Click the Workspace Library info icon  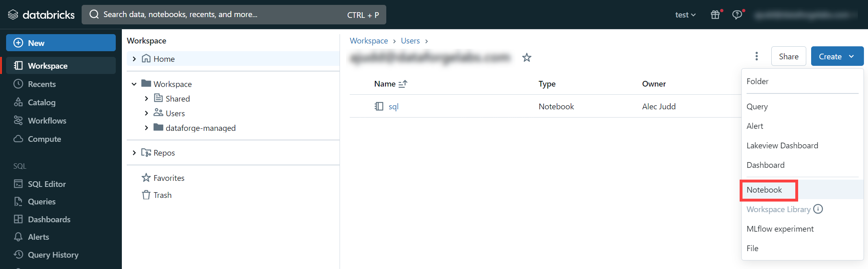(818, 209)
